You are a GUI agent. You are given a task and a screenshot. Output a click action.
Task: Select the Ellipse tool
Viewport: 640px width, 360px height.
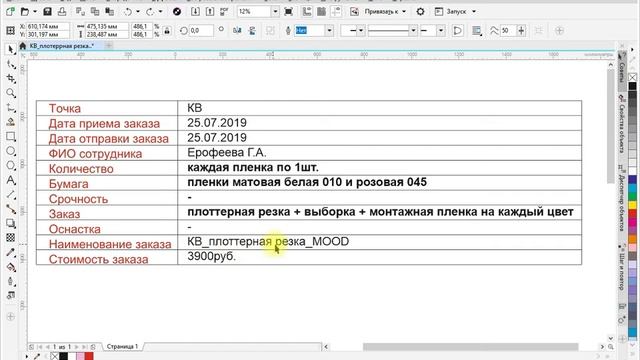point(11,151)
